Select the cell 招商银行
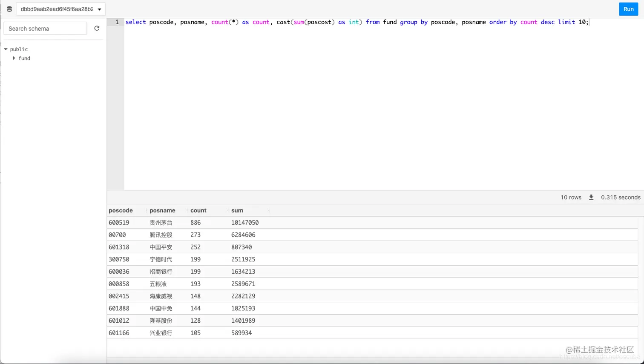The image size is (644, 364). click(x=161, y=272)
